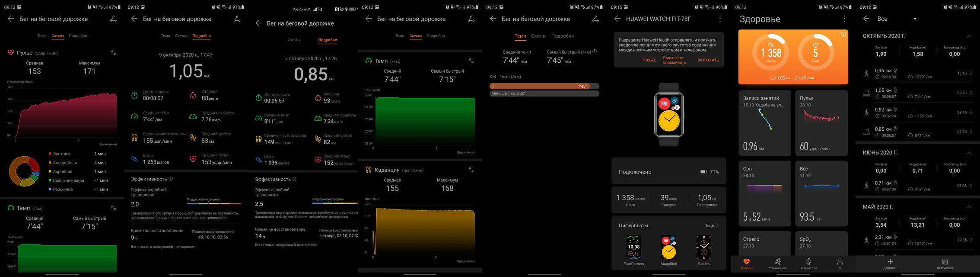Tap the back arrow on the Пульс chart screen
The height and width of the screenshot is (277, 980).
click(x=11, y=19)
